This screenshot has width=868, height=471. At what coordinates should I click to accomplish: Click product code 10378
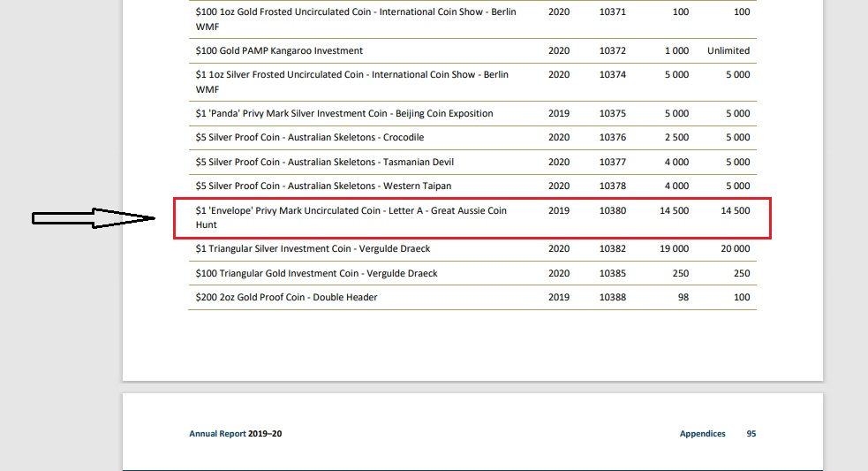[613, 186]
